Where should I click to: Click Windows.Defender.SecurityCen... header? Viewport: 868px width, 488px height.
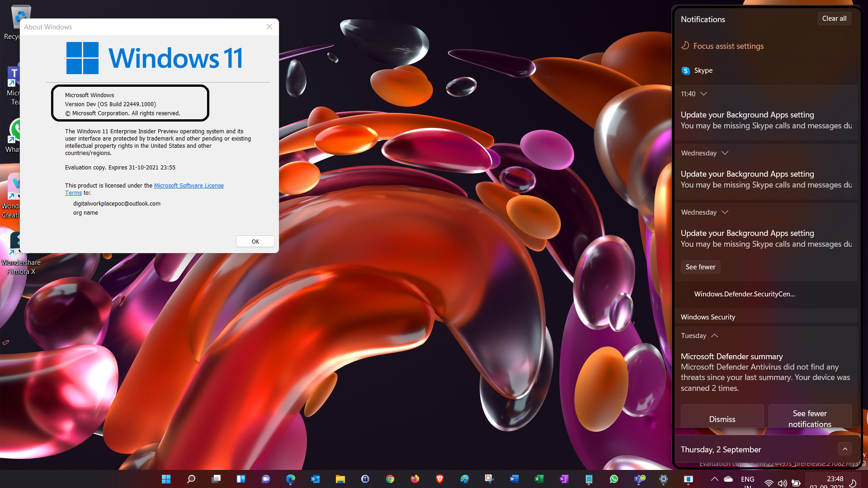click(744, 294)
